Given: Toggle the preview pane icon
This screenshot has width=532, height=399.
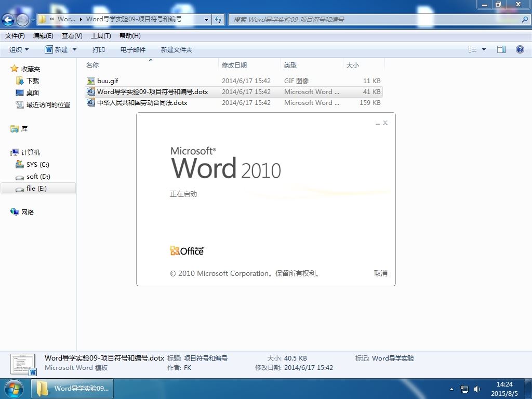Looking at the screenshot, I should point(501,49).
